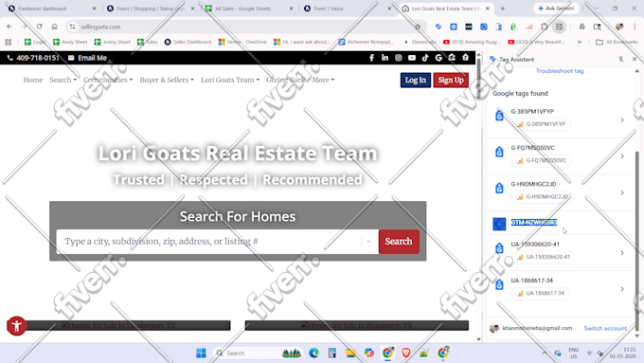Select the GTM-NZWHG5R3 tag entry

(x=534, y=223)
